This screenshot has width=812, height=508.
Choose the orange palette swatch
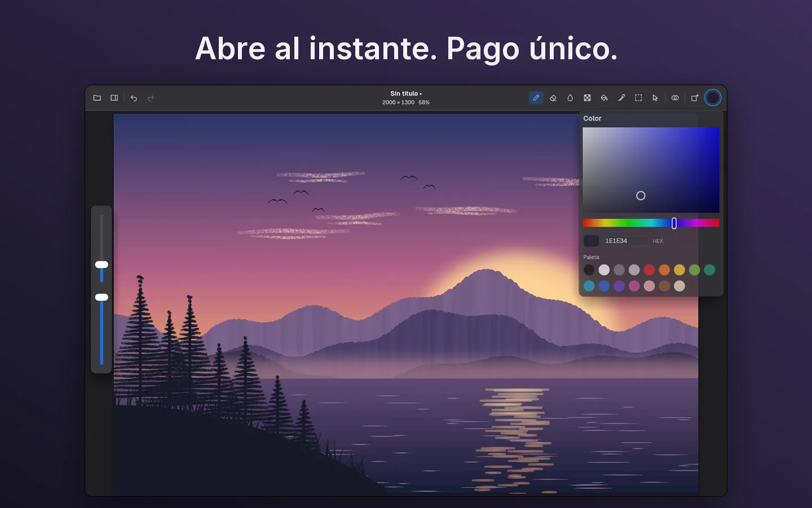tap(664, 270)
